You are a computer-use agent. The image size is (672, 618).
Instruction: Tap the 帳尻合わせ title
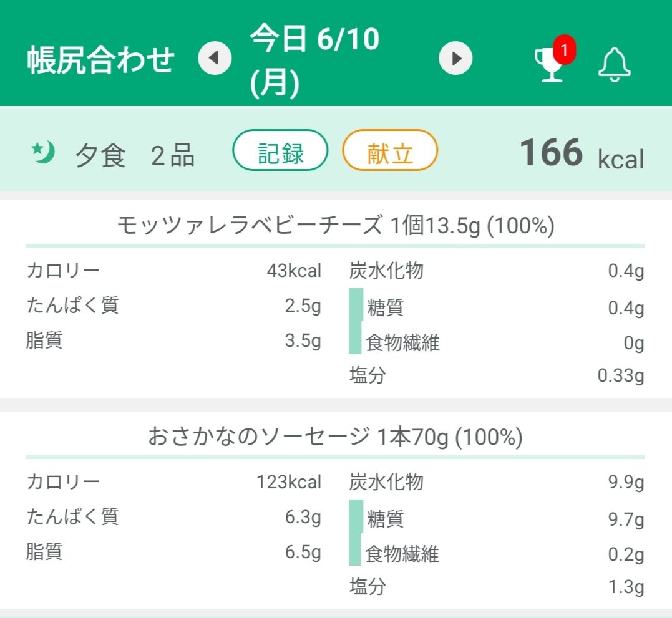click(x=100, y=60)
